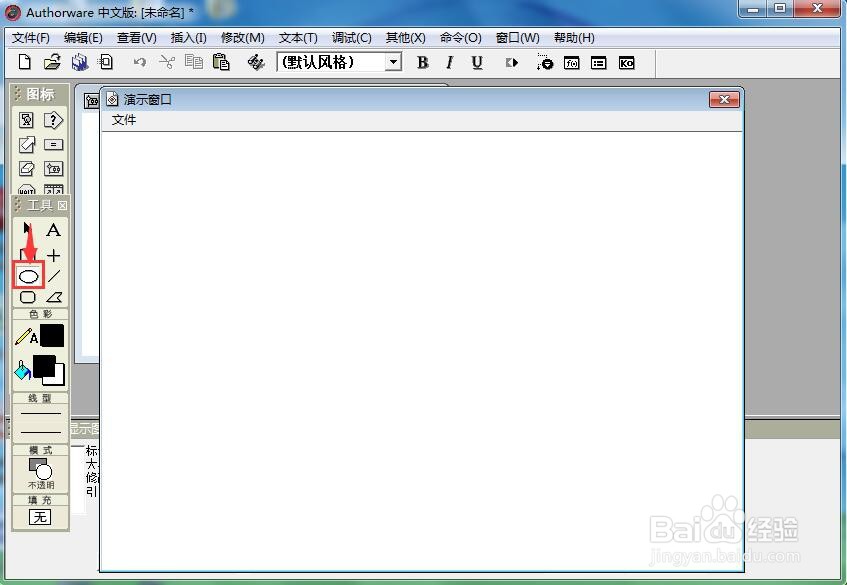Open the 命令(O) menu

point(461,38)
